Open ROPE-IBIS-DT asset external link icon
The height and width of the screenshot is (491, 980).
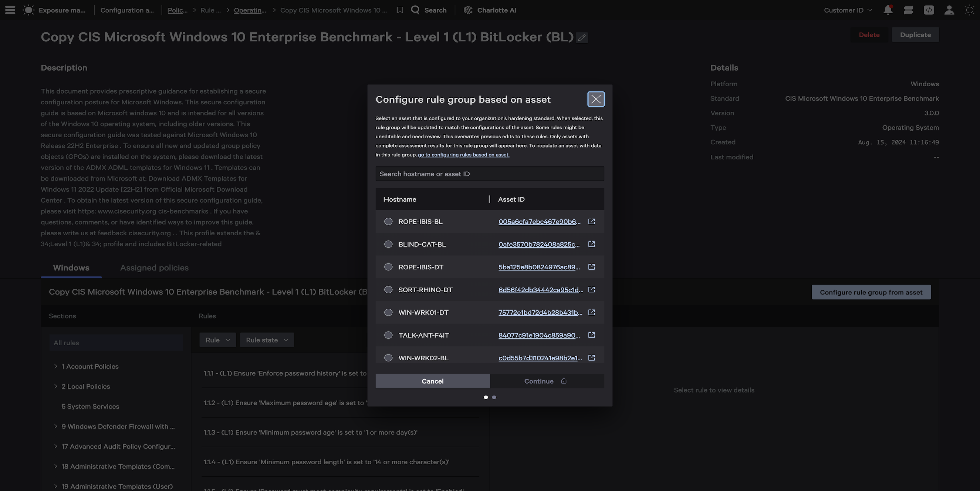(592, 267)
